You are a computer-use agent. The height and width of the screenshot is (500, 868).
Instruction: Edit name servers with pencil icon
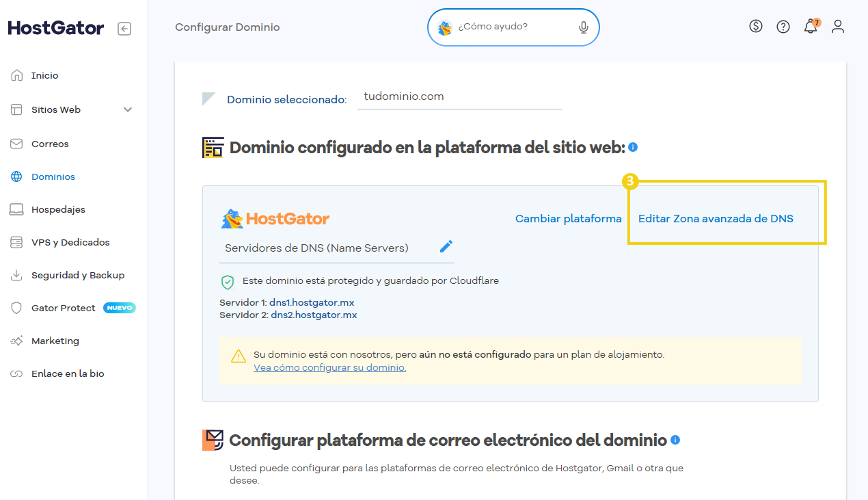[x=446, y=246]
